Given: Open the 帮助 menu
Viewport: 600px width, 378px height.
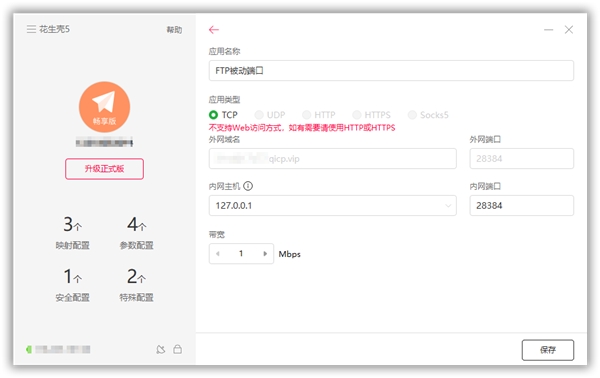Looking at the screenshot, I should (174, 30).
